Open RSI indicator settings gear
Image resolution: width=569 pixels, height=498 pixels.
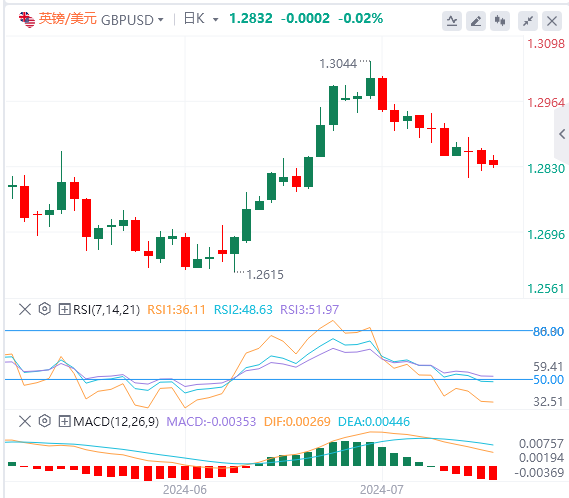coord(45,309)
